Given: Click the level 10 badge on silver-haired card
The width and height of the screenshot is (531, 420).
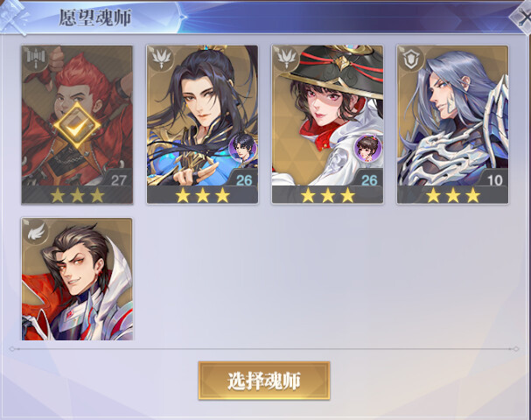Looking at the screenshot, I should (x=494, y=179).
